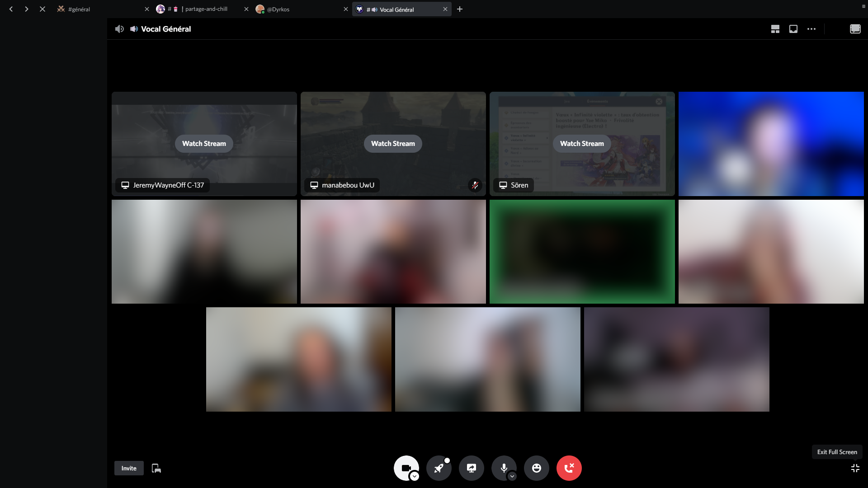Open a new tab with the plus button
The width and height of the screenshot is (868, 488).
pos(460,9)
